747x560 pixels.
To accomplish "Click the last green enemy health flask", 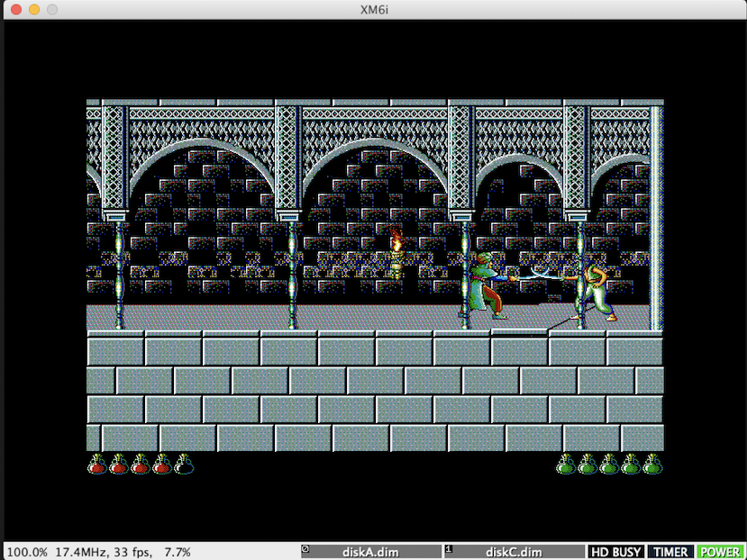I will 652,464.
